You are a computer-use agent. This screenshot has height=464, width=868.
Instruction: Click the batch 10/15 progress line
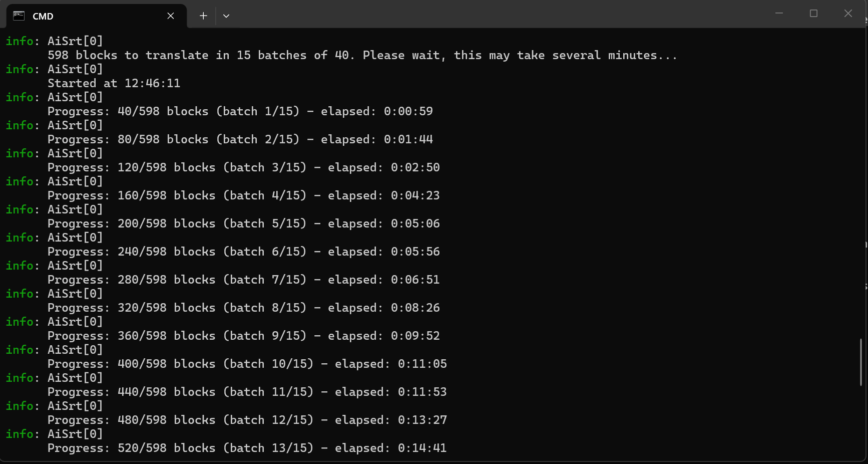point(247,364)
